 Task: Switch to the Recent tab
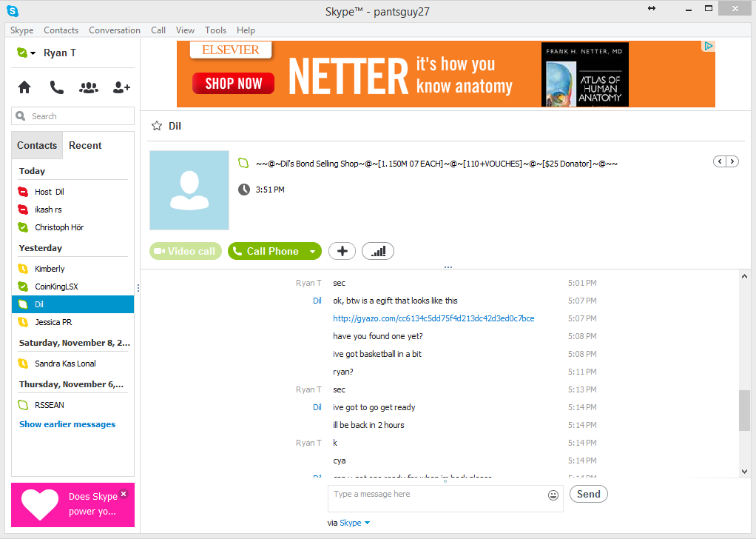point(85,145)
